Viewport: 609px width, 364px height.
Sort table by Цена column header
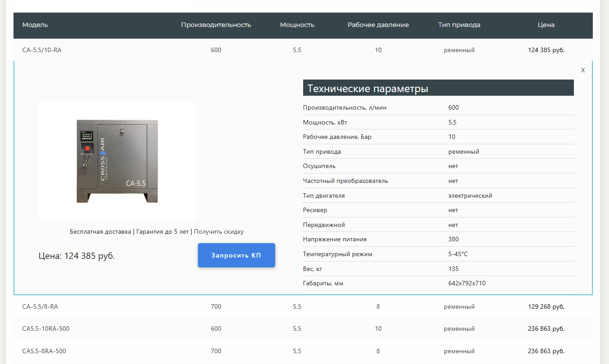[x=546, y=25]
